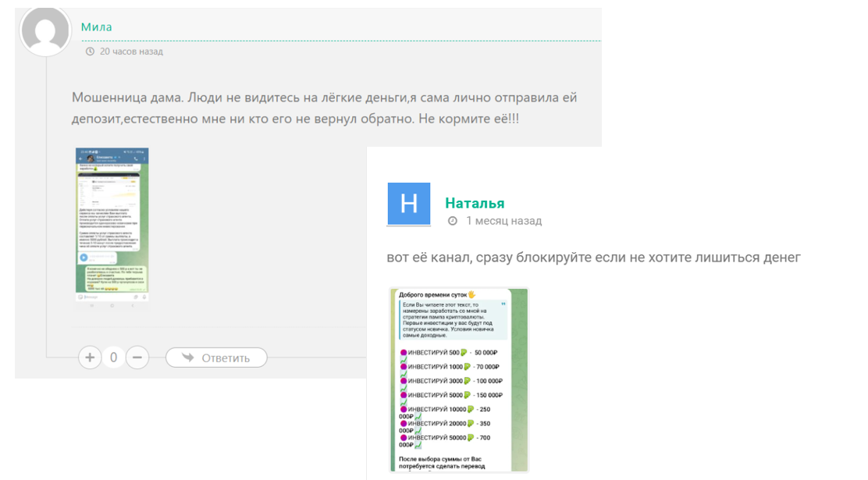Open the author name Наталья
Screen dimensions: 868x480
[x=475, y=203]
